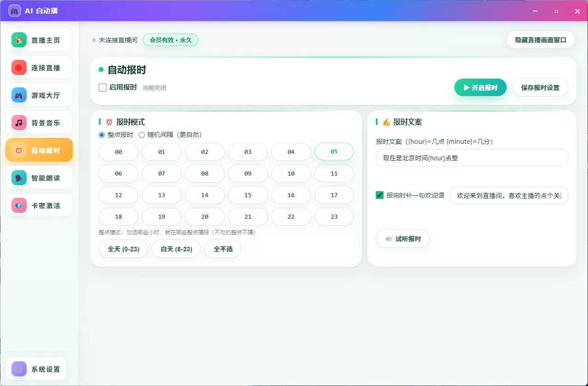Toggle hour 23 in the hour grid
This screenshot has width=588, height=386.
(x=334, y=216)
